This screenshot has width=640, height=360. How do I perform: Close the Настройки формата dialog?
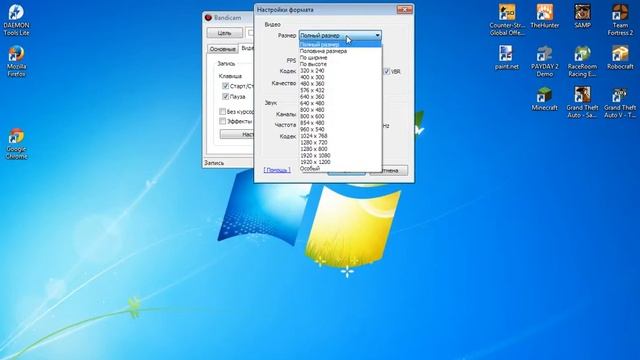pyautogui.click(x=404, y=9)
